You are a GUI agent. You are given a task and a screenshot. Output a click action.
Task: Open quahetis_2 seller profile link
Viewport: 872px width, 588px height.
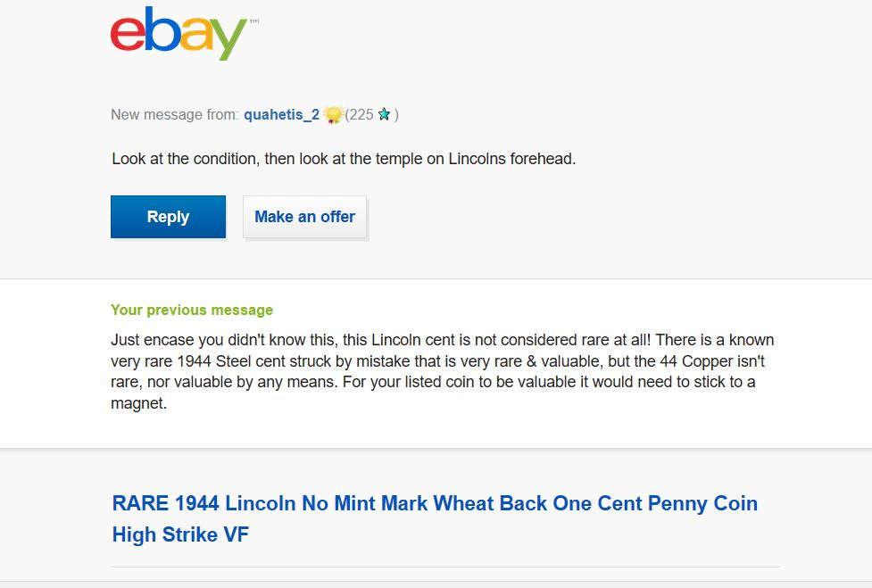click(281, 115)
